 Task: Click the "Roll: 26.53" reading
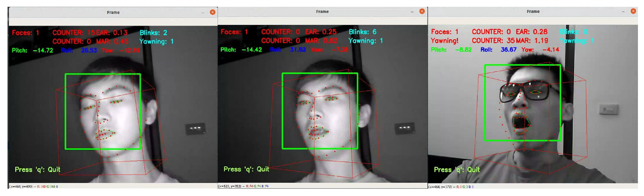coord(79,50)
